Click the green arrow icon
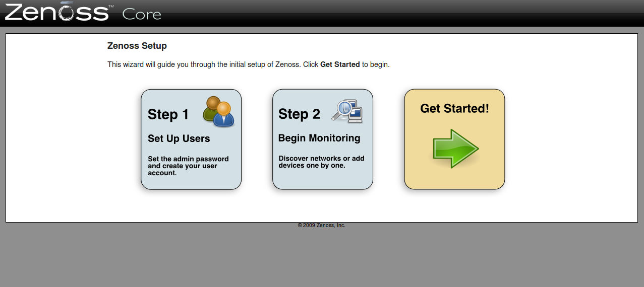This screenshot has width=644, height=287. [x=455, y=149]
